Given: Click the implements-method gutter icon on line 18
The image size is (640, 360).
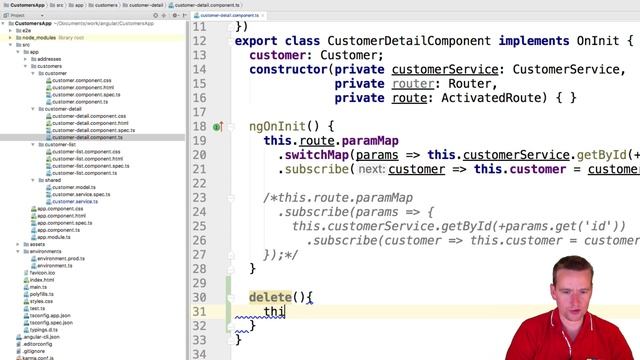Looking at the screenshot, I should coord(218,127).
